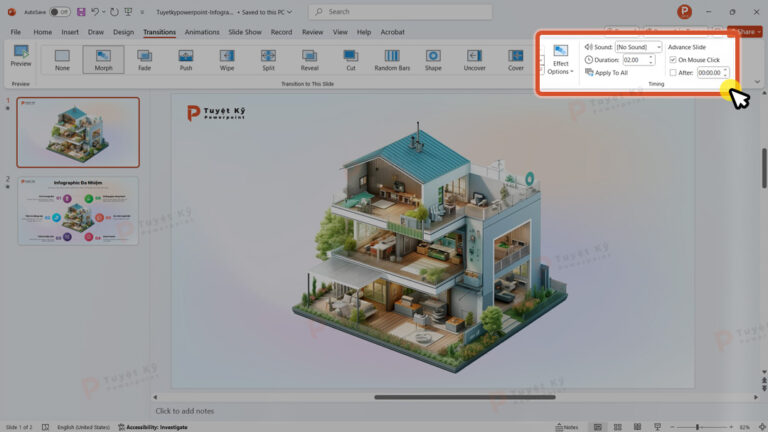Go to the Slide Show tab
Screen dimensions: 768x432
[245, 32]
